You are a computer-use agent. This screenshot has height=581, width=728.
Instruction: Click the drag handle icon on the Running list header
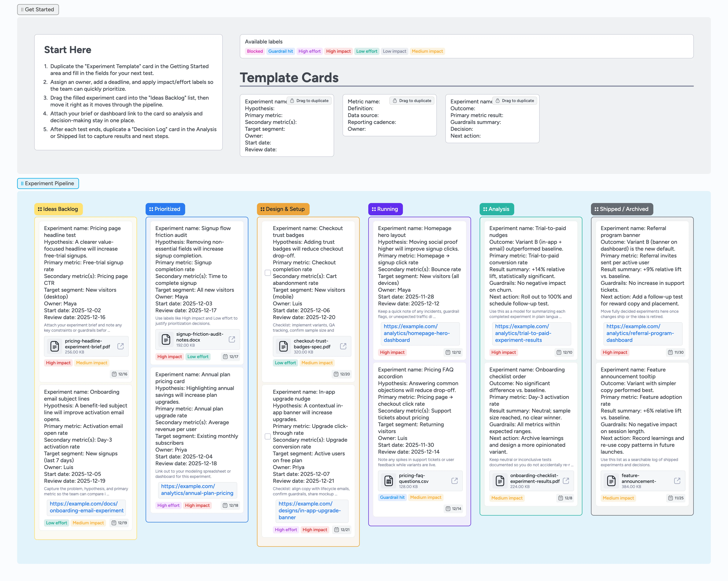374,209
